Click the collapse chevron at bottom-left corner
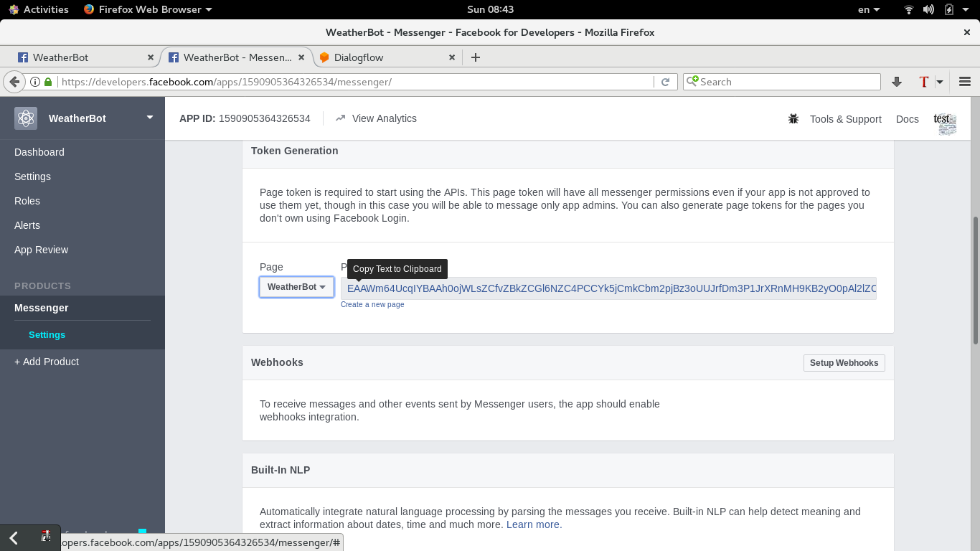 pos(14,538)
